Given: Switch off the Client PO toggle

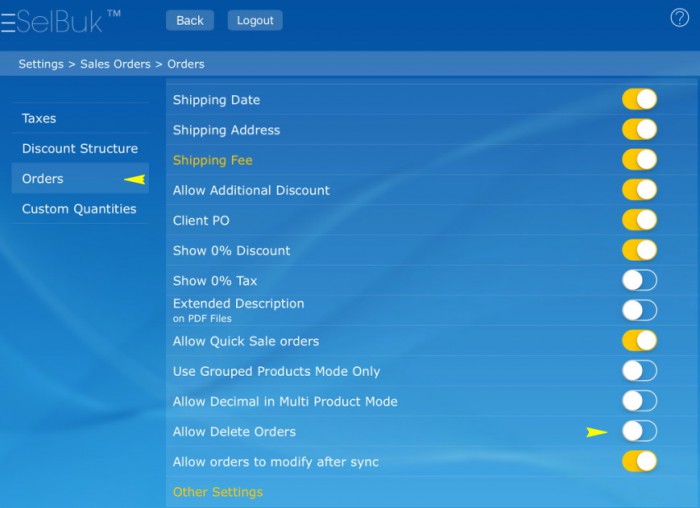Looking at the screenshot, I should click(639, 220).
